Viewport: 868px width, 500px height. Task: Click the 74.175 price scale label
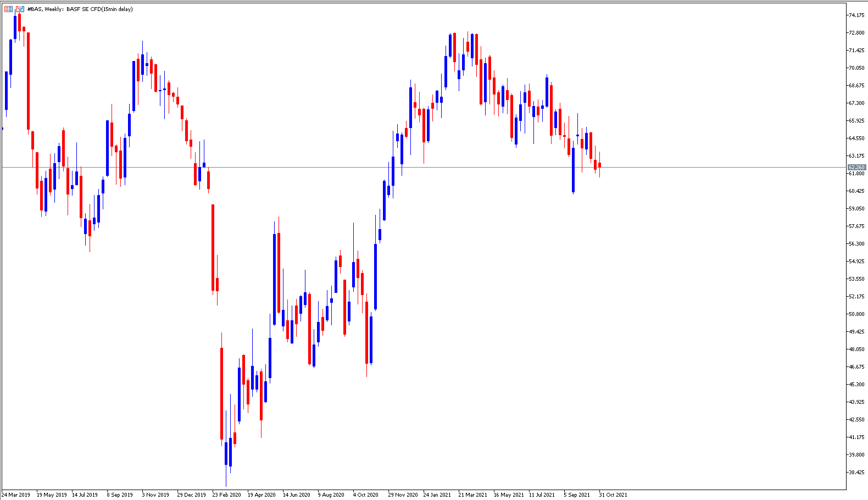tap(856, 15)
